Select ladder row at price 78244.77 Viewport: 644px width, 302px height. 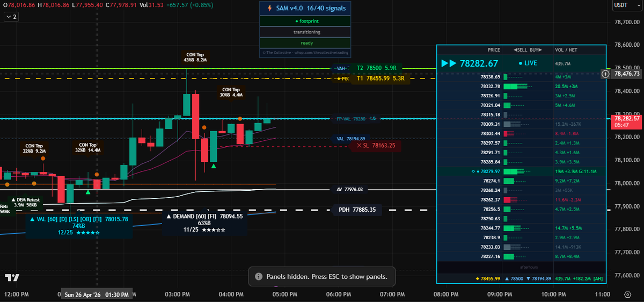tap(521, 228)
